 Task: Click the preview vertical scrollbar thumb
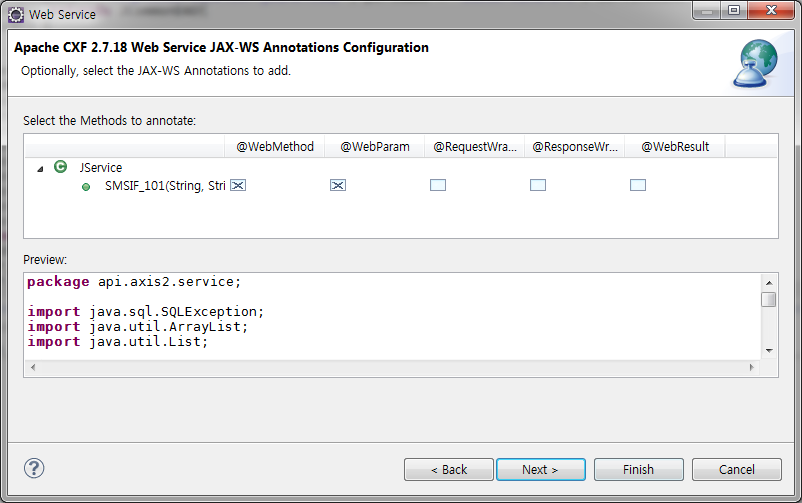768,299
